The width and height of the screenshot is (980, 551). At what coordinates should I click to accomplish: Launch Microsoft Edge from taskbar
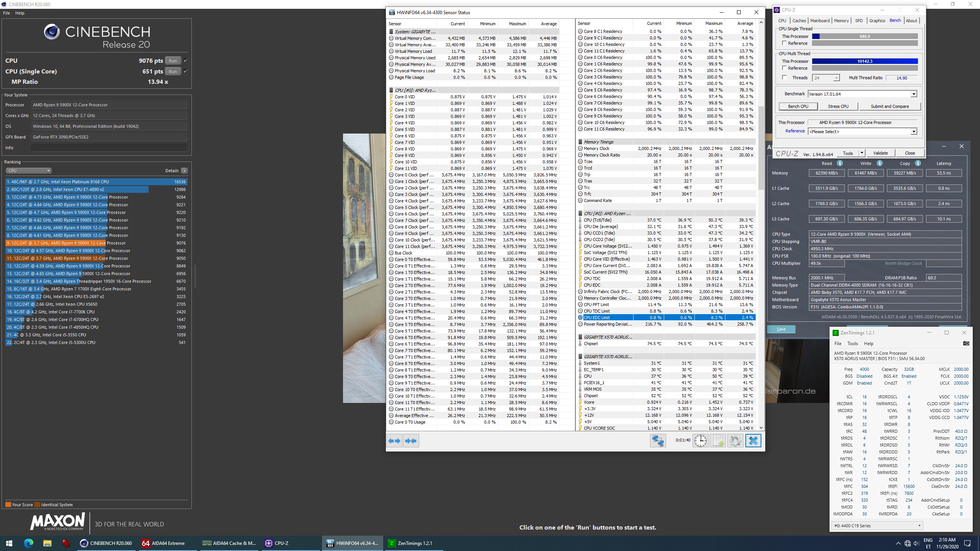pyautogui.click(x=29, y=543)
